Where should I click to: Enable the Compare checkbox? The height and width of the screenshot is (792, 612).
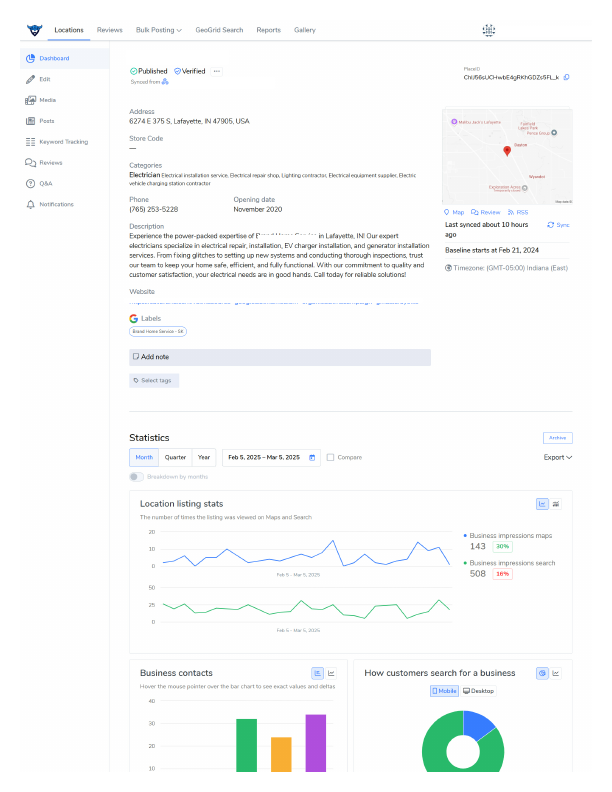330,458
